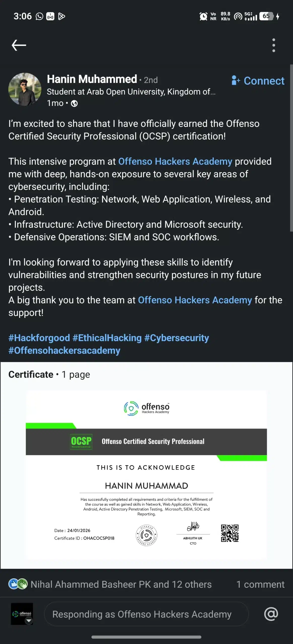The height and width of the screenshot is (644, 293).
Task: Tap the globe public visibility icon
Action: 74,103
